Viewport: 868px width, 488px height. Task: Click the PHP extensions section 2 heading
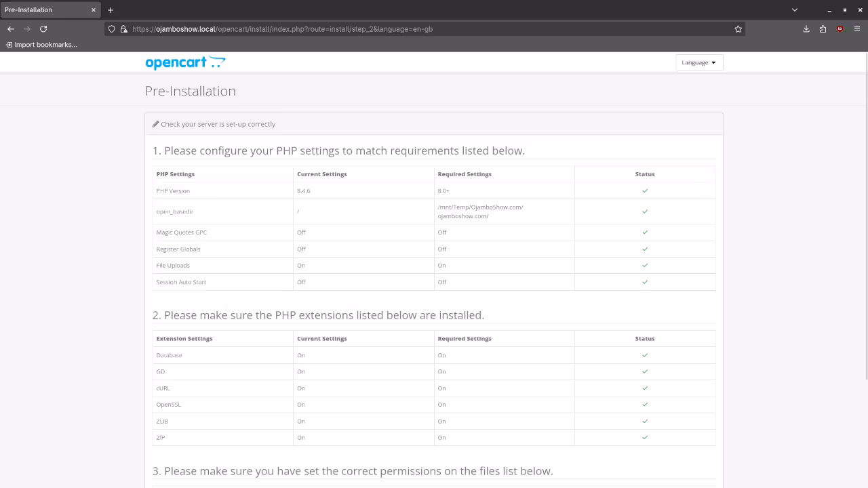coord(318,315)
